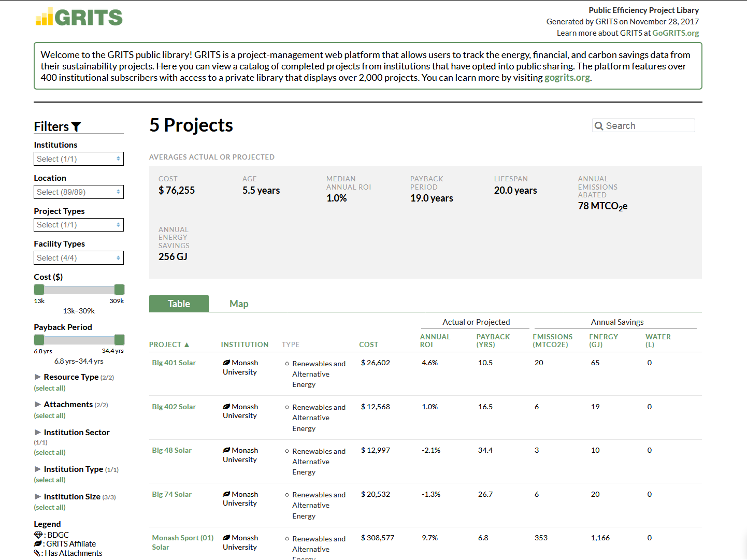
Task: Expand the Resource Type filter section
Action: [38, 377]
